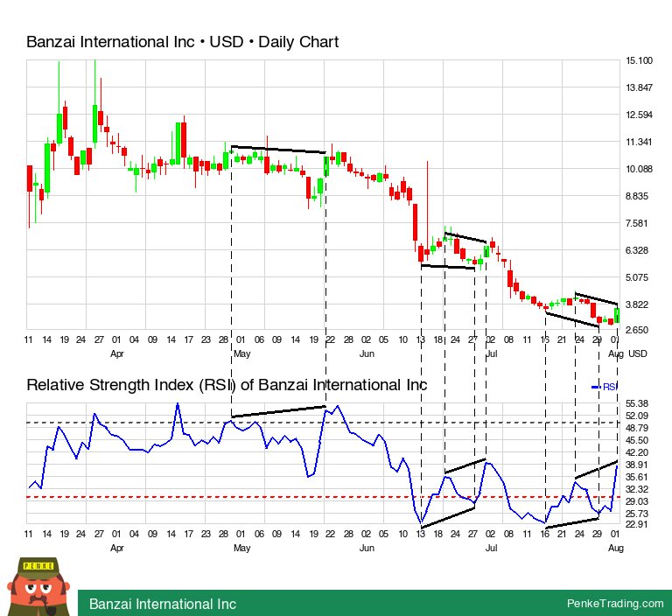Click the 42.20 RSI axis value
This screenshot has width=672, height=616.
(x=637, y=452)
